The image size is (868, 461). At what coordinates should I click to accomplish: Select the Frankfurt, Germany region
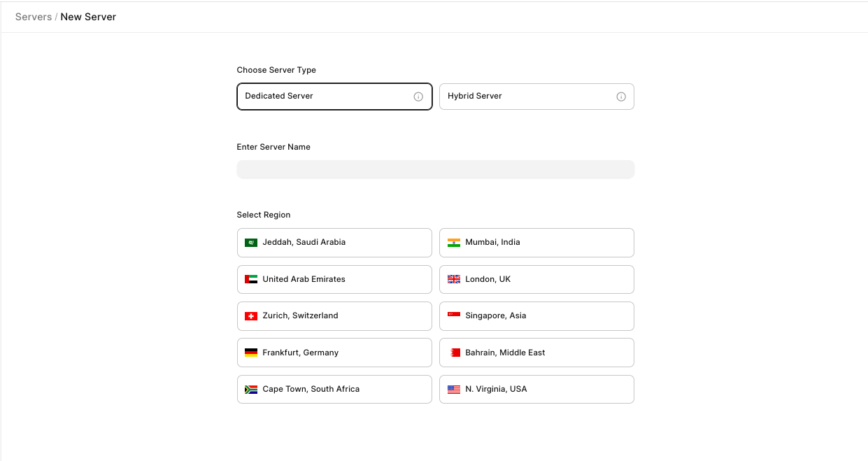point(334,353)
